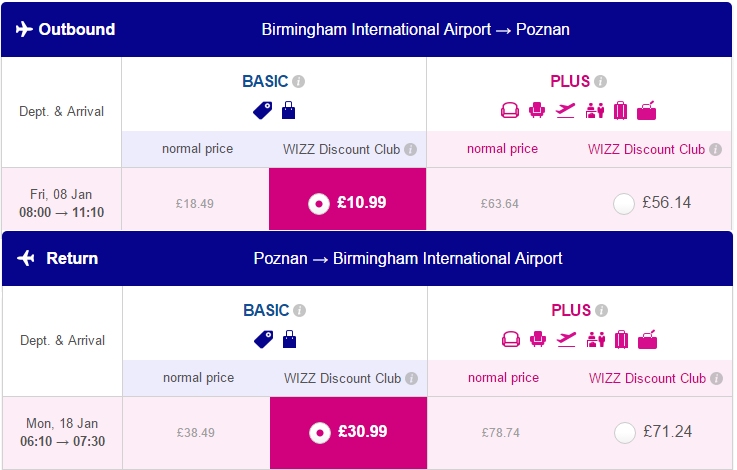The height and width of the screenshot is (470, 737).
Task: Click return PLUS small handbag icon
Action: (x=647, y=340)
